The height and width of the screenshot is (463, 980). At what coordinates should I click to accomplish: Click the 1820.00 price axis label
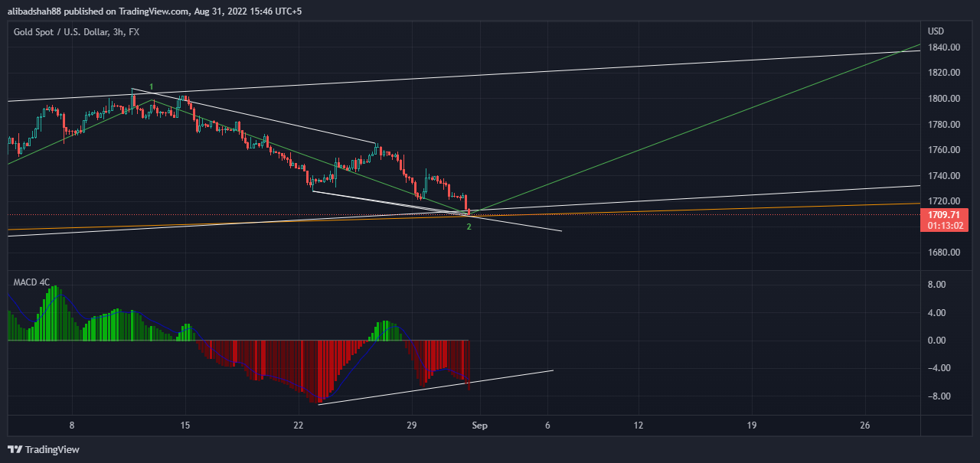pos(943,73)
